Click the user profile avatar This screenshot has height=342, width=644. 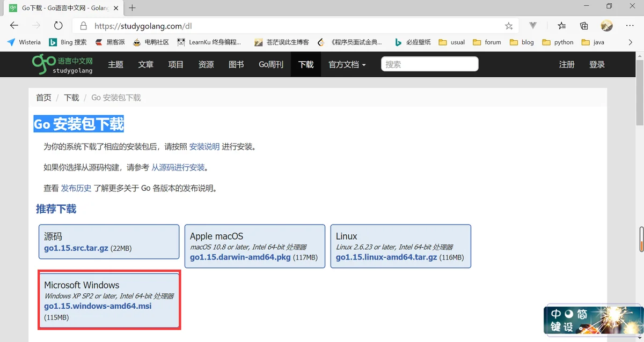click(x=606, y=26)
